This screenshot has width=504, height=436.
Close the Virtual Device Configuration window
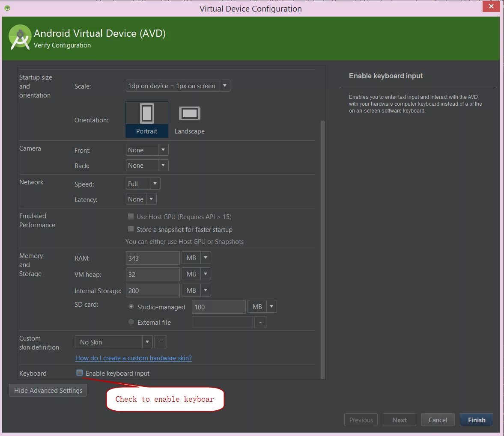[x=491, y=6]
